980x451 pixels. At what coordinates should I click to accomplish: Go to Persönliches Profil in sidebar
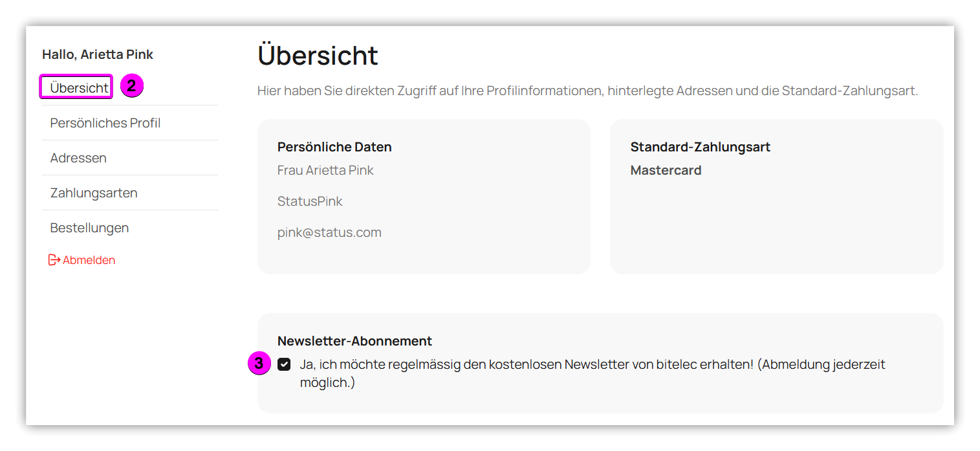105,123
